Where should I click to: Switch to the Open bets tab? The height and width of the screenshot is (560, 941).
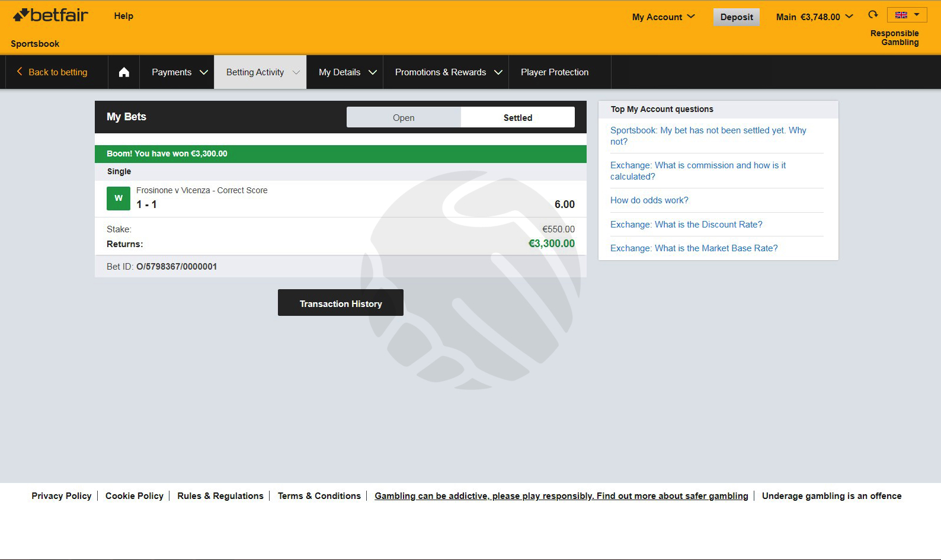[404, 117]
